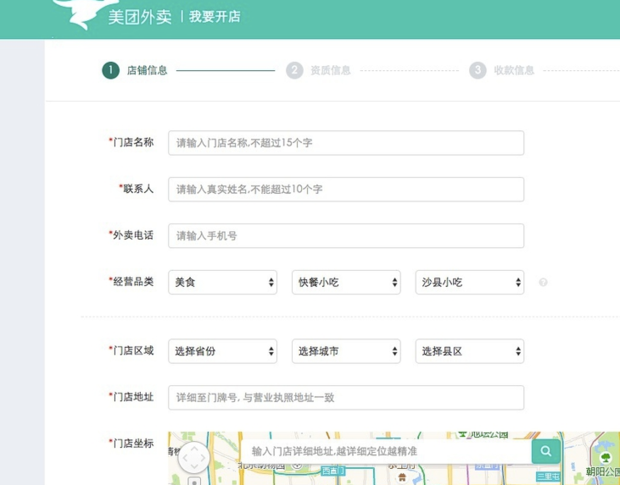Click step 3 circle 收款信息
Viewport: 620px width, 485px height.
tap(478, 70)
